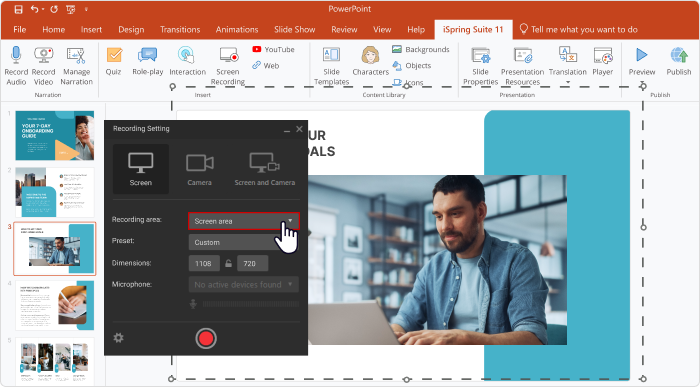Viewport: 700px width, 387px height.
Task: Toggle the dimensions aspect ratio lock
Action: point(229,263)
